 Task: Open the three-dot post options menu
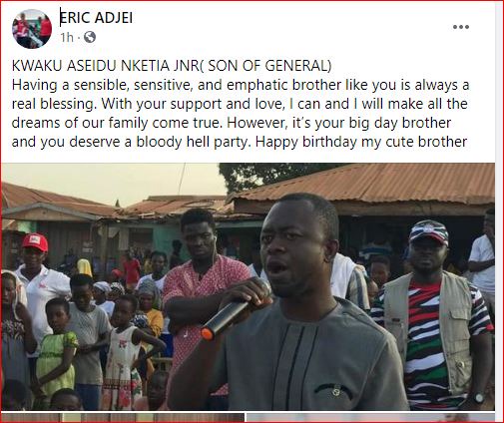[461, 27]
